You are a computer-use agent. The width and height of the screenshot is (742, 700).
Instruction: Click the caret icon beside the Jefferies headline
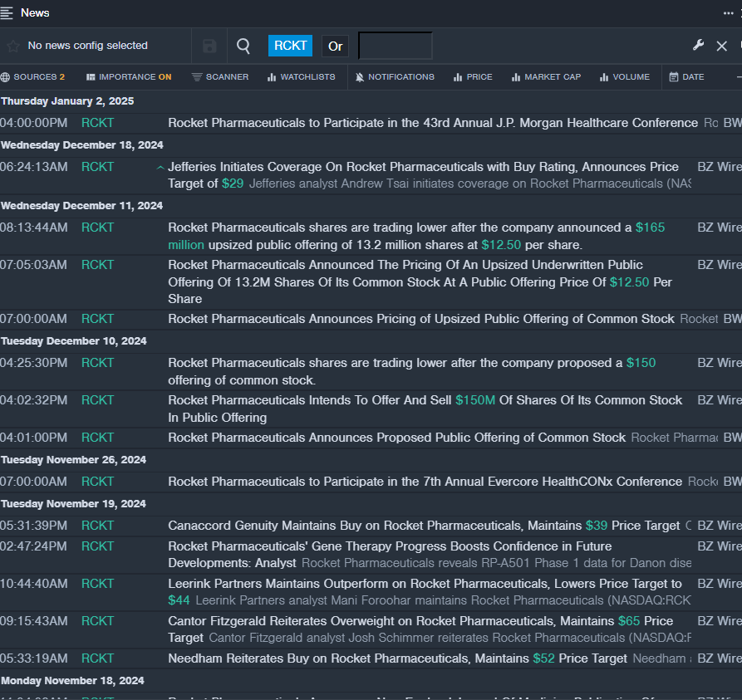click(x=160, y=168)
